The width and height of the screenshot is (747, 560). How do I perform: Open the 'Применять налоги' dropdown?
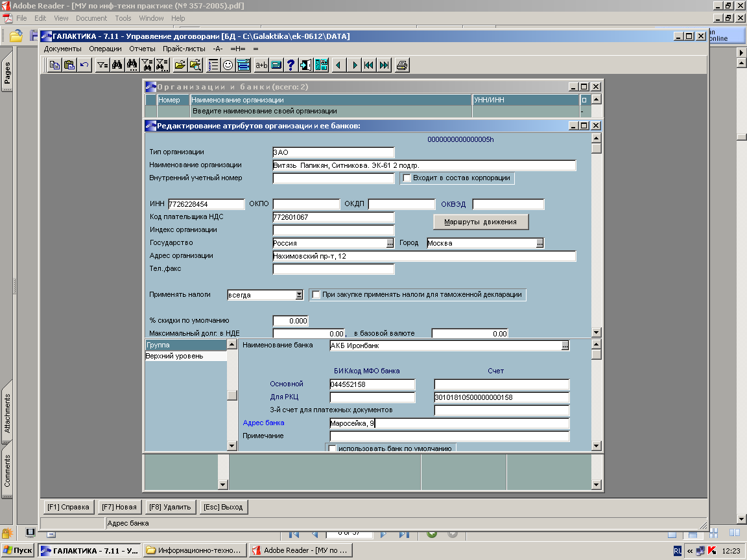(x=299, y=295)
